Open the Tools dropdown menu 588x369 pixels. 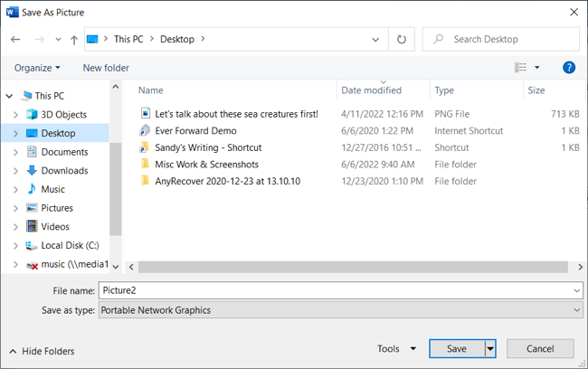[x=396, y=349]
